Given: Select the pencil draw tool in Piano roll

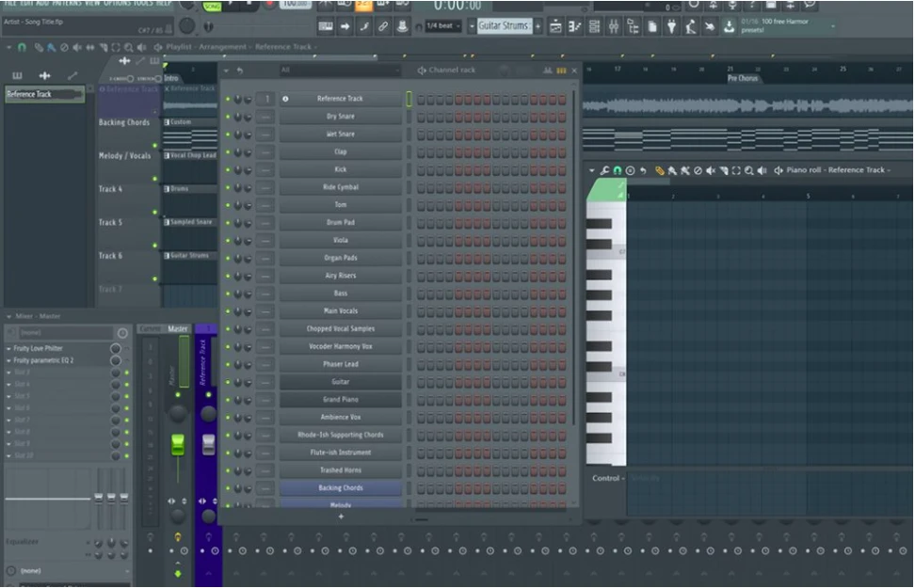Looking at the screenshot, I should (x=660, y=170).
